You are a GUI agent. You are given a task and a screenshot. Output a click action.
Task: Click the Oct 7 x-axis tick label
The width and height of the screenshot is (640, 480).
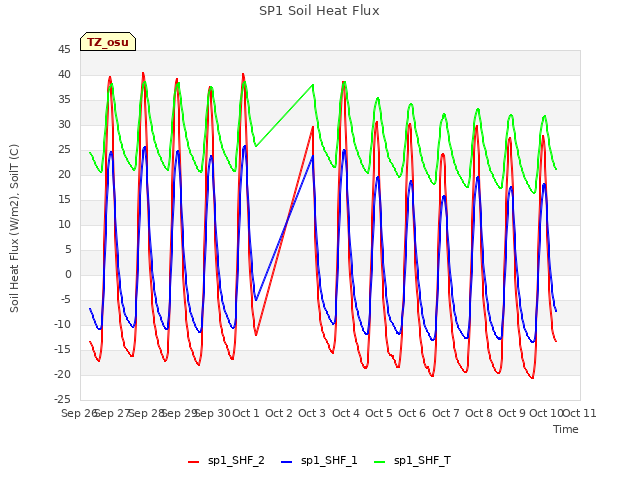click(446, 413)
